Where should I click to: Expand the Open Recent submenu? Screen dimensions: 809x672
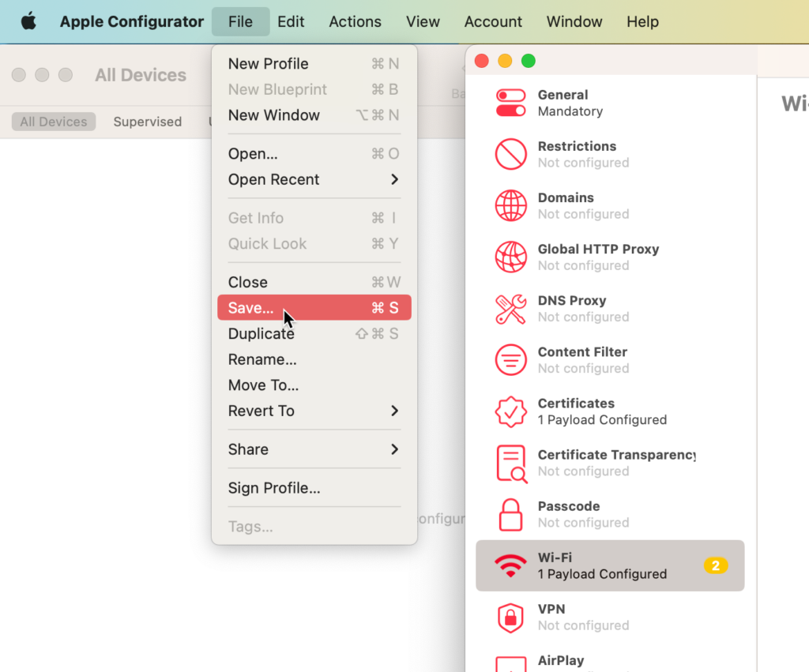(314, 180)
